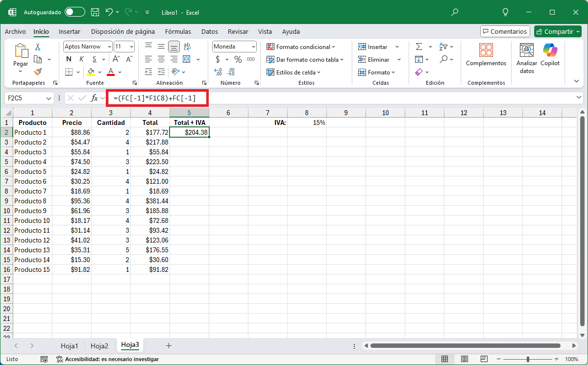Click the insert function fx button
This screenshot has width=588, height=365.
pyautogui.click(x=95, y=98)
